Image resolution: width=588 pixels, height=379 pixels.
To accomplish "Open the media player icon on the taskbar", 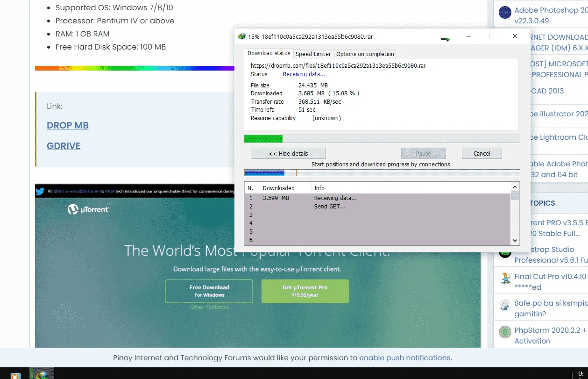I will 15,375.
